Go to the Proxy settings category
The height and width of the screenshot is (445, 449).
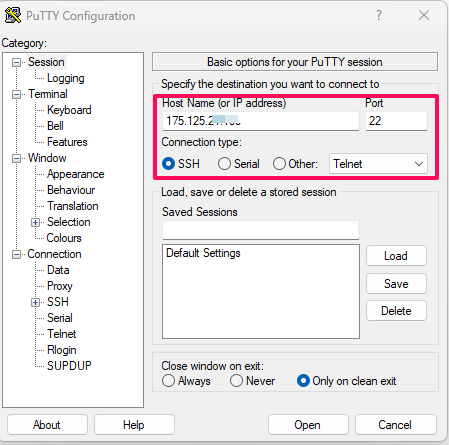coord(60,286)
